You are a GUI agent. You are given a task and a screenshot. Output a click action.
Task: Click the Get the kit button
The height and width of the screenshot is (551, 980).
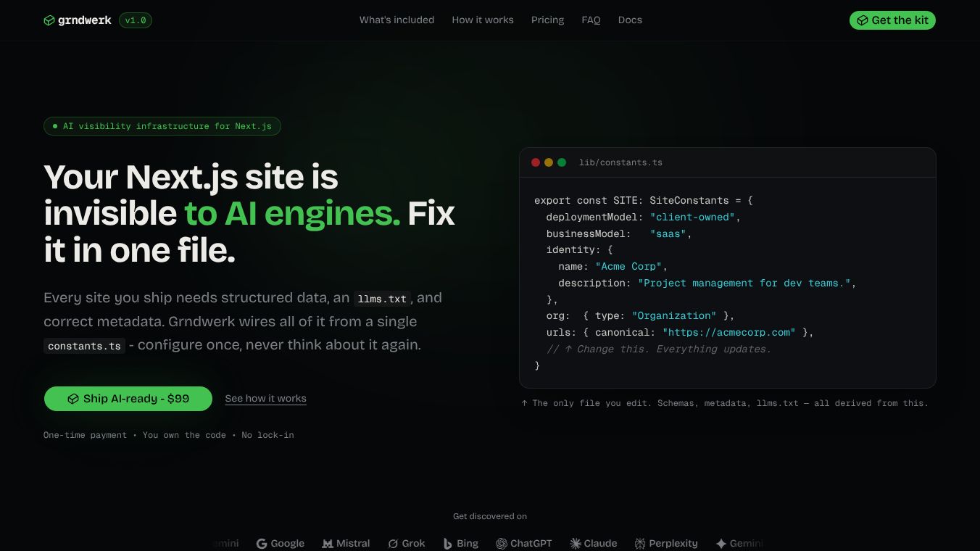pyautogui.click(x=892, y=20)
